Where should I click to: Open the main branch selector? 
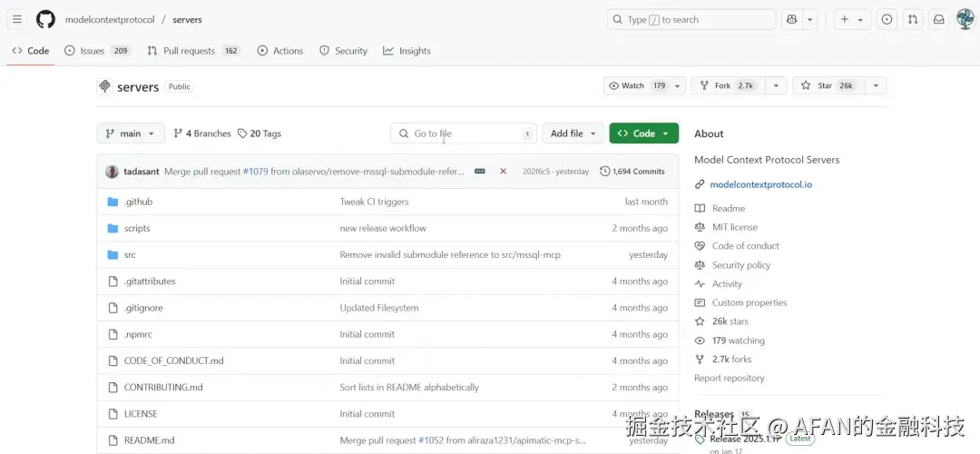pos(131,133)
